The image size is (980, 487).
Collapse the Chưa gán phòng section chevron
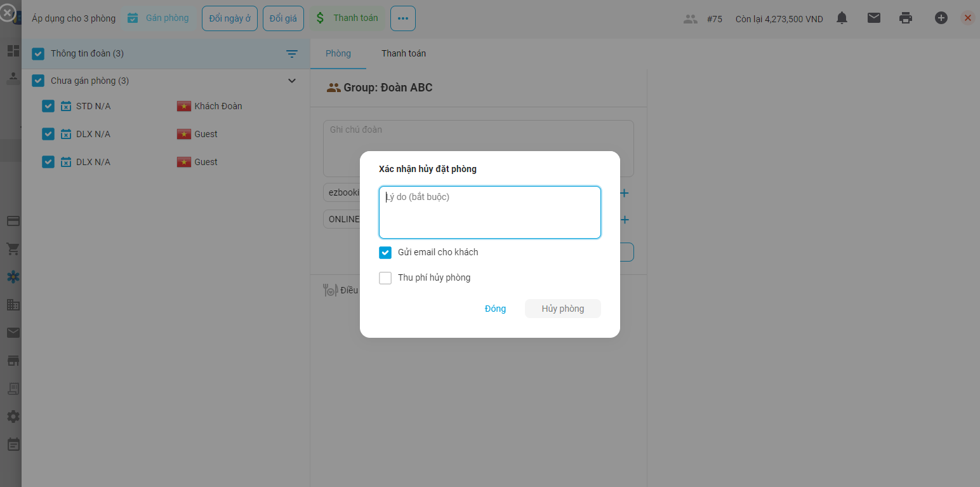[292, 81]
